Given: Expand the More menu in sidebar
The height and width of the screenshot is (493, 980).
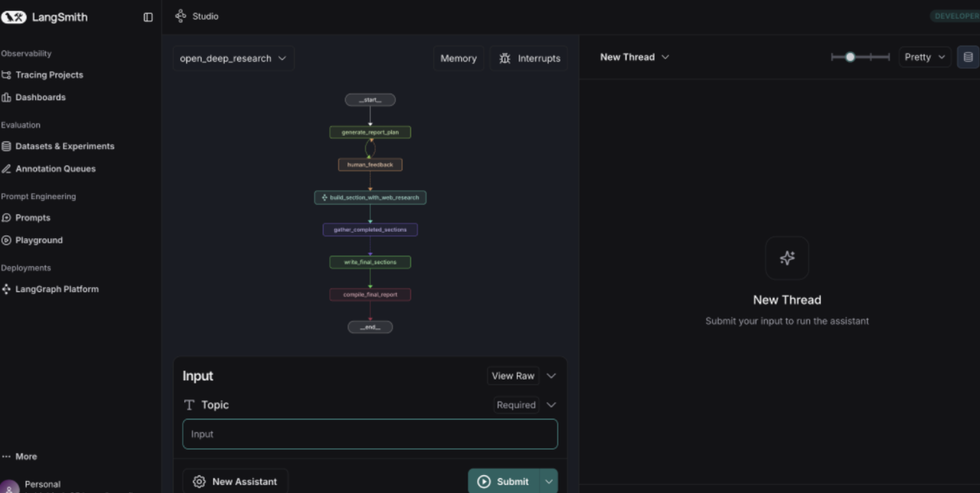Looking at the screenshot, I should point(20,457).
